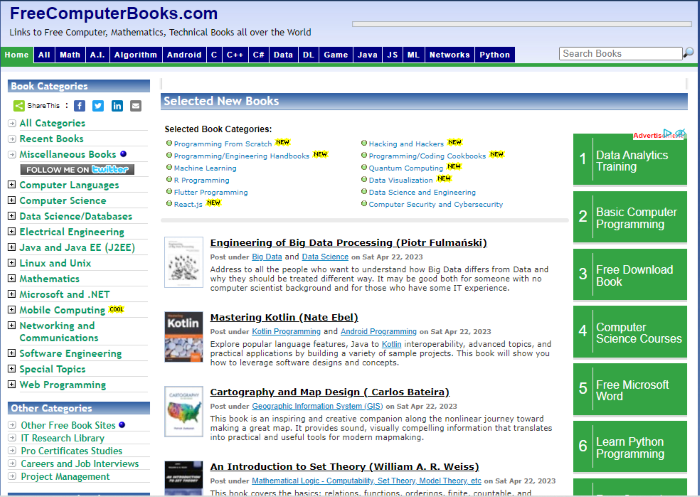
Task: Click arrow icon beside Careers and Job Interviews
Action: (x=12, y=464)
